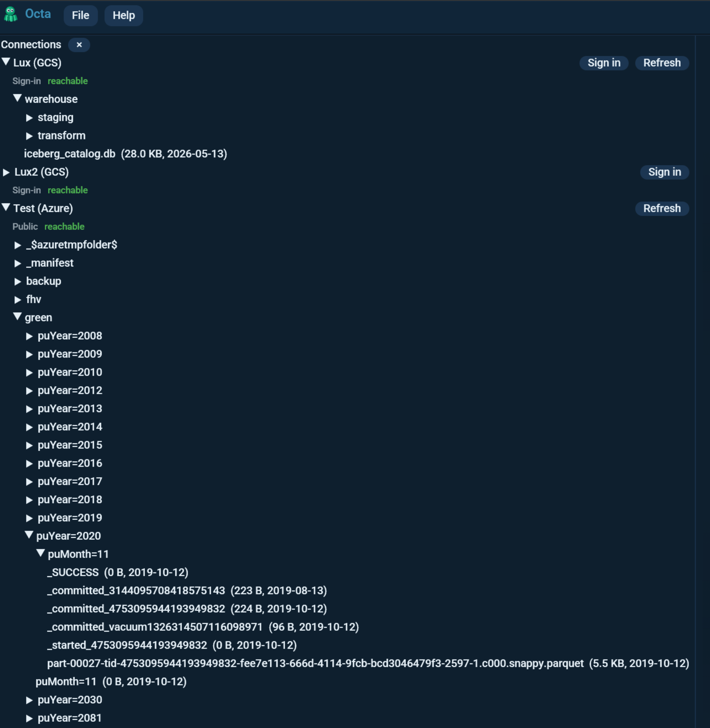
Task: Expand the puYear=2010 partition
Action: click(29, 372)
